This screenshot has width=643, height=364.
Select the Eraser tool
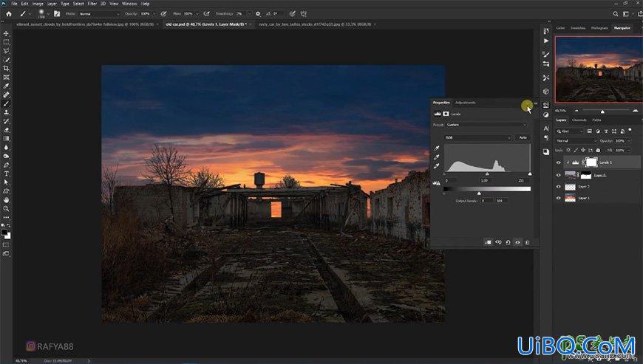coord(6,130)
